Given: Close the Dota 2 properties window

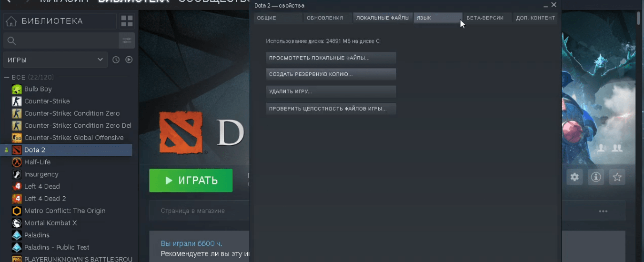Looking at the screenshot, I should 553,5.
